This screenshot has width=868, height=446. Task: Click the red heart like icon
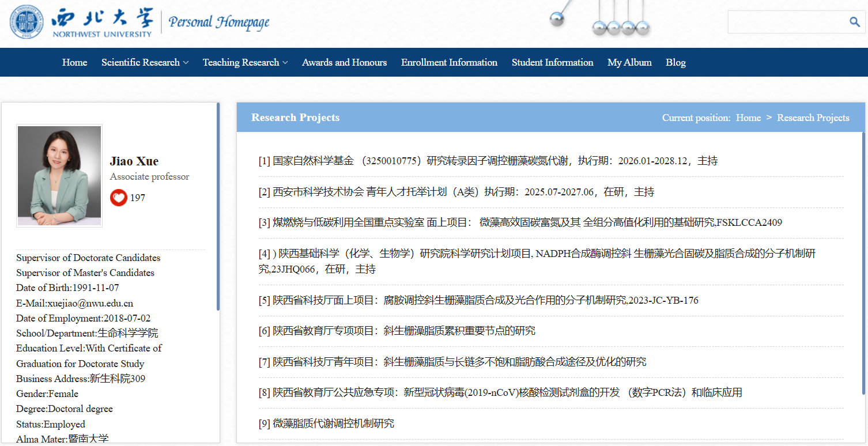pos(119,198)
